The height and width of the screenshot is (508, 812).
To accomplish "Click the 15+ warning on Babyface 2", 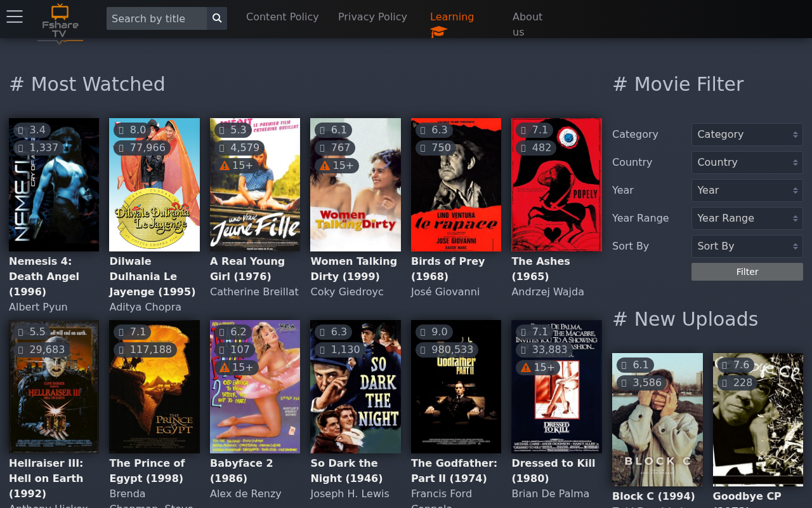I will click(x=236, y=368).
